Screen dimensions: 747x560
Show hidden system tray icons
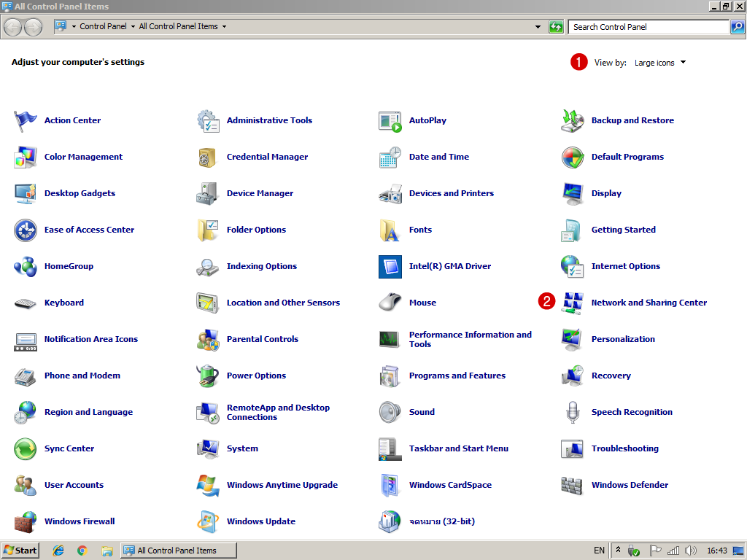point(618,550)
